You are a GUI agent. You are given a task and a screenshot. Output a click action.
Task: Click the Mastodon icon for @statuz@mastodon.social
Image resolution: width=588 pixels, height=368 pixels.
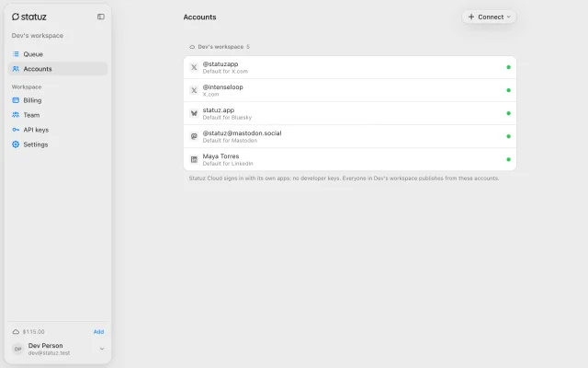click(x=194, y=136)
